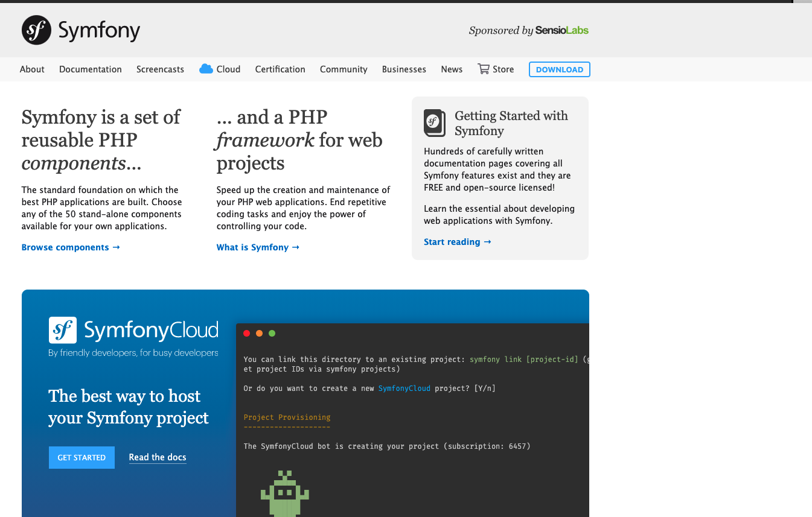Click the green terminal window dot
812x517 pixels.
272,333
